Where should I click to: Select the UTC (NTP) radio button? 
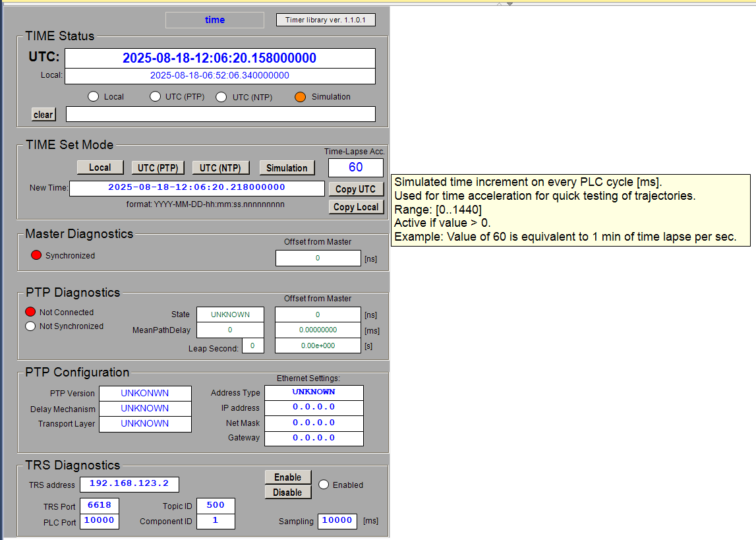[222, 97]
